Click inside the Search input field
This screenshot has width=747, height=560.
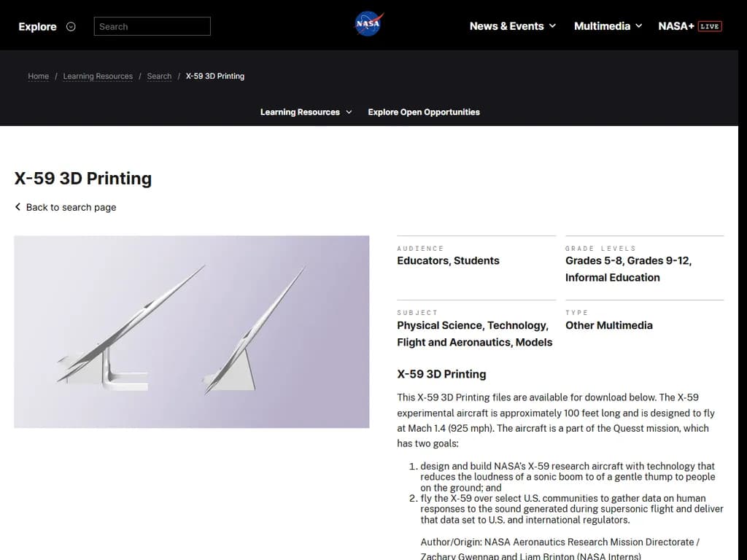(152, 26)
